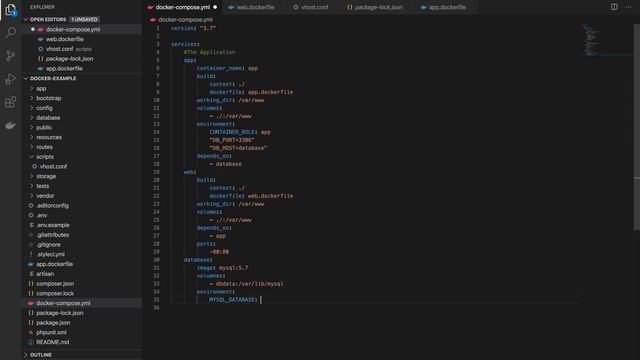The image size is (640, 360).
Task: Select the docker-compose.yml editor tab
Action: pos(182,7)
